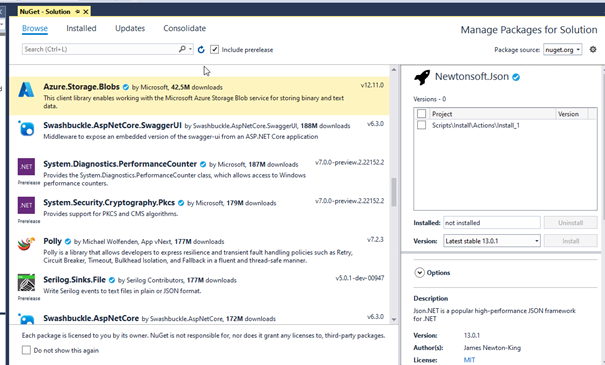Open the MIT license link
This screenshot has width=605, height=365.
469,360
